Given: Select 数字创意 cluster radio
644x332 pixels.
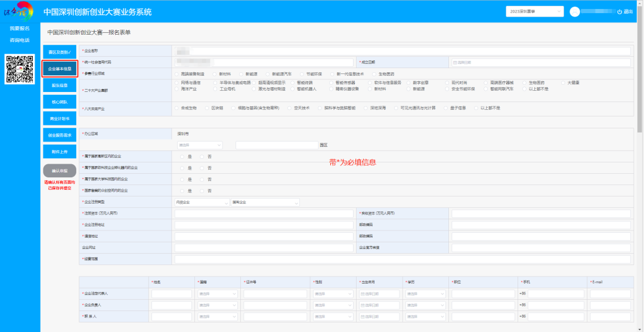Looking at the screenshot, I should pos(408,82).
